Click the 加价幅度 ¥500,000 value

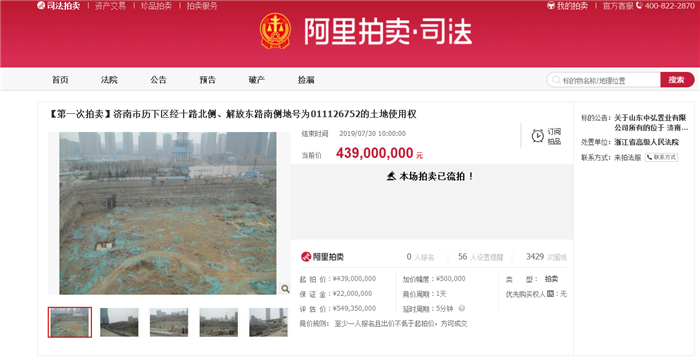pyautogui.click(x=450, y=279)
